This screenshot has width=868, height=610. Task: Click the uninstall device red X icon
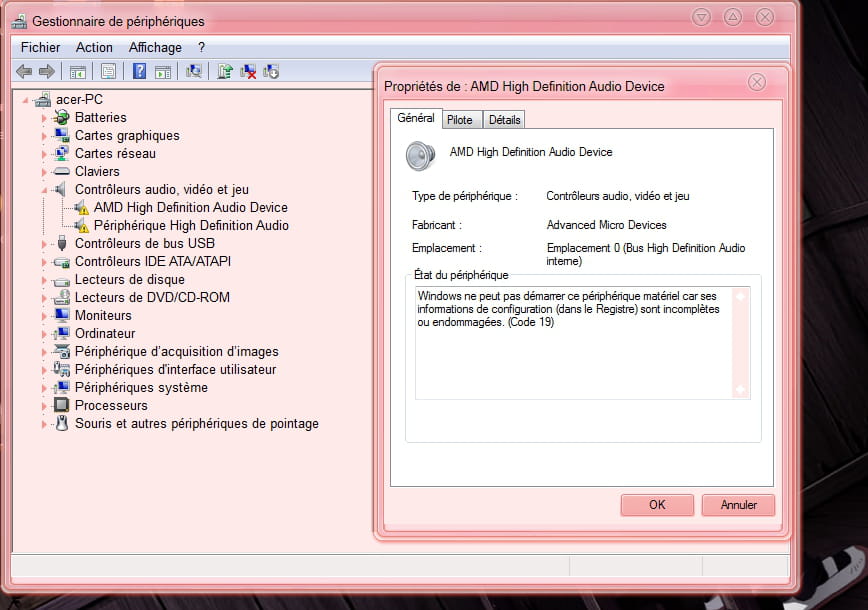pos(248,71)
